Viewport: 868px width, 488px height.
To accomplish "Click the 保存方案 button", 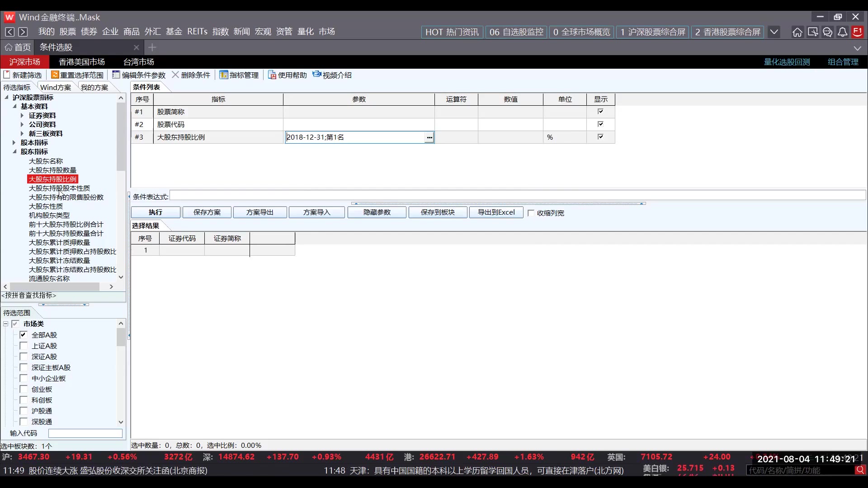I will coord(207,212).
